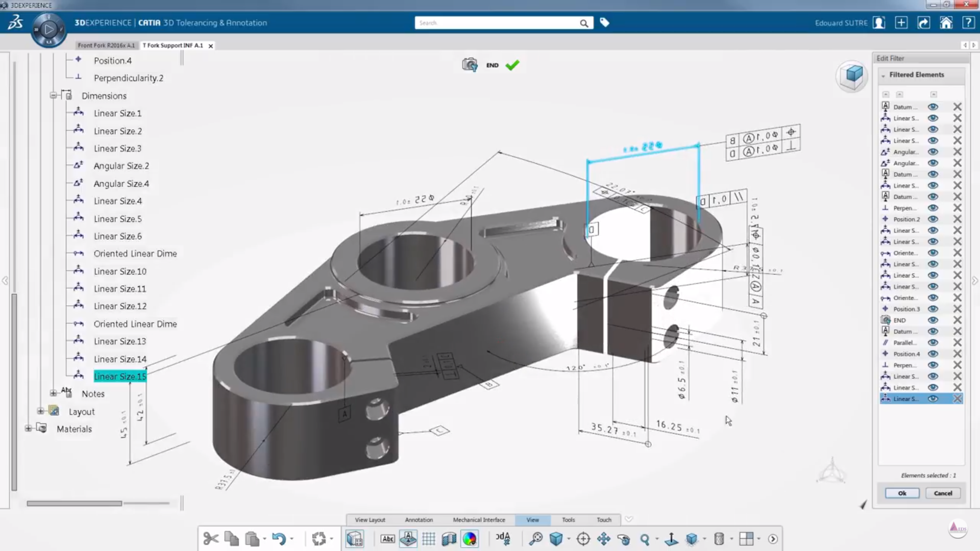
Task: Click the view cube at top right of viewport
Action: tap(853, 76)
